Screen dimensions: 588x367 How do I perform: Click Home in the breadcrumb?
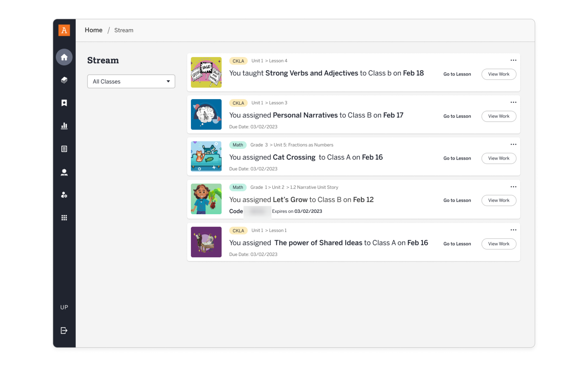point(93,30)
